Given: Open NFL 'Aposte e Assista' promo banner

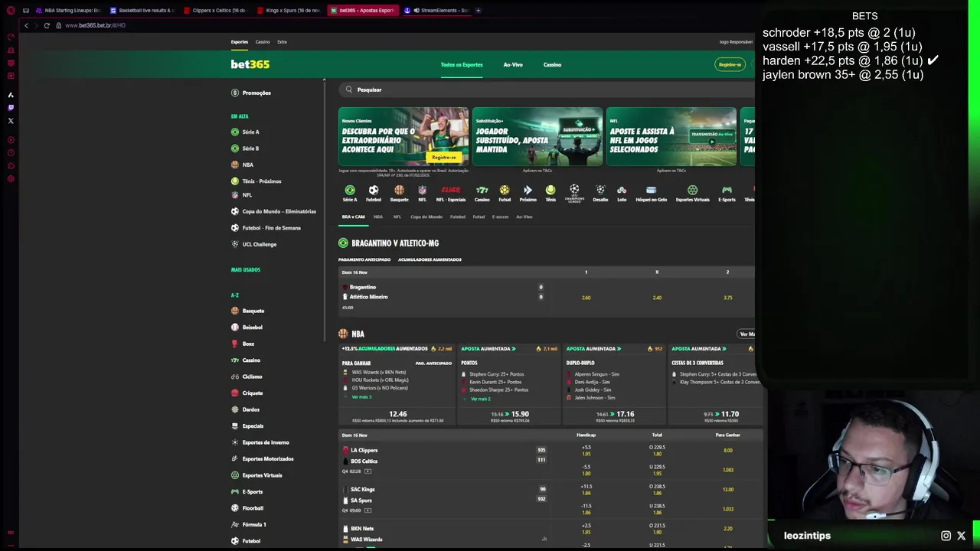Looking at the screenshot, I should [x=671, y=137].
